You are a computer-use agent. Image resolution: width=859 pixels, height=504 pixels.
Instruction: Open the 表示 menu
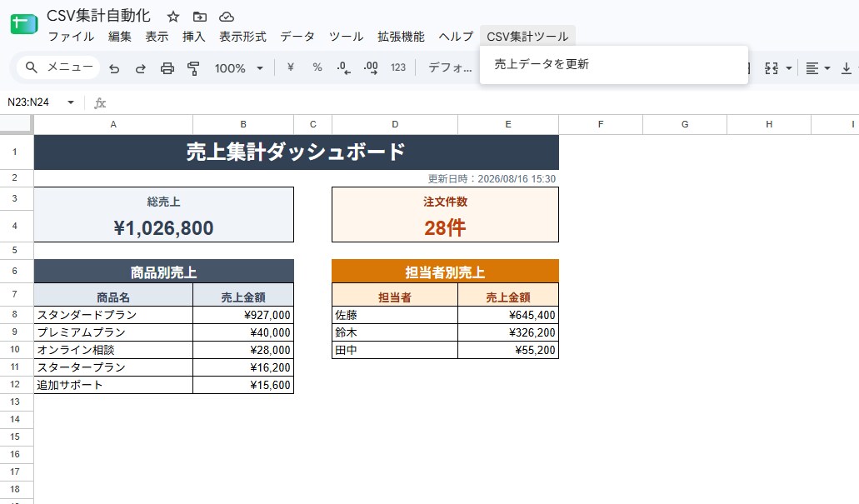157,37
